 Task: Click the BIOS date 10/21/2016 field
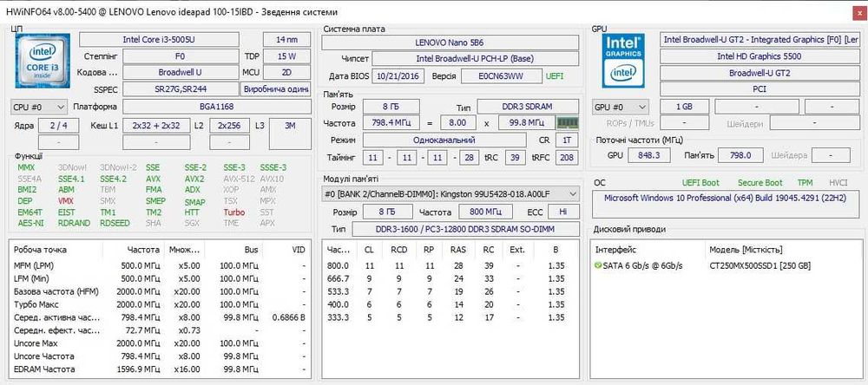point(398,76)
